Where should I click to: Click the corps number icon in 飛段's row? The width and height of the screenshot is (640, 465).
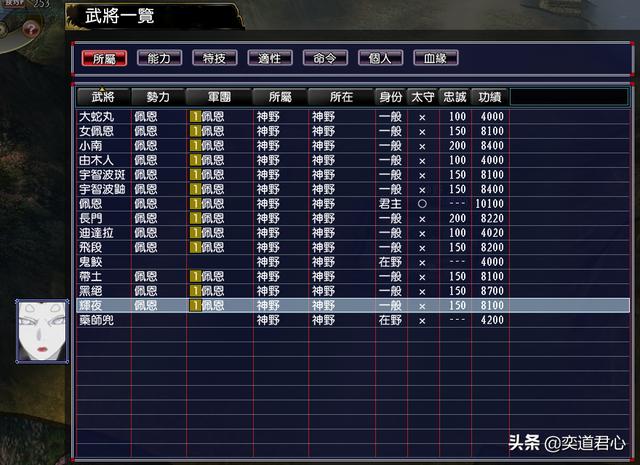[195, 247]
